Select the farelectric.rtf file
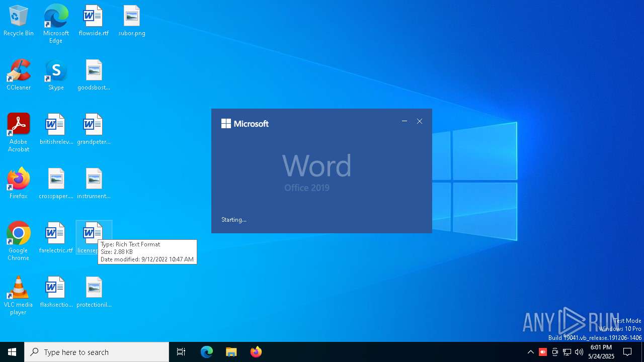Image resolution: width=644 pixels, height=362 pixels. click(56, 238)
